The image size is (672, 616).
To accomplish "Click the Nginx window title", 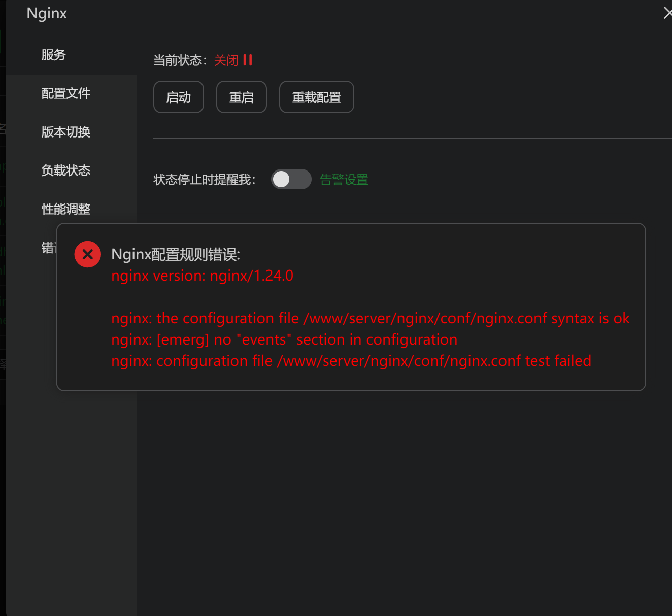I will (x=46, y=13).
